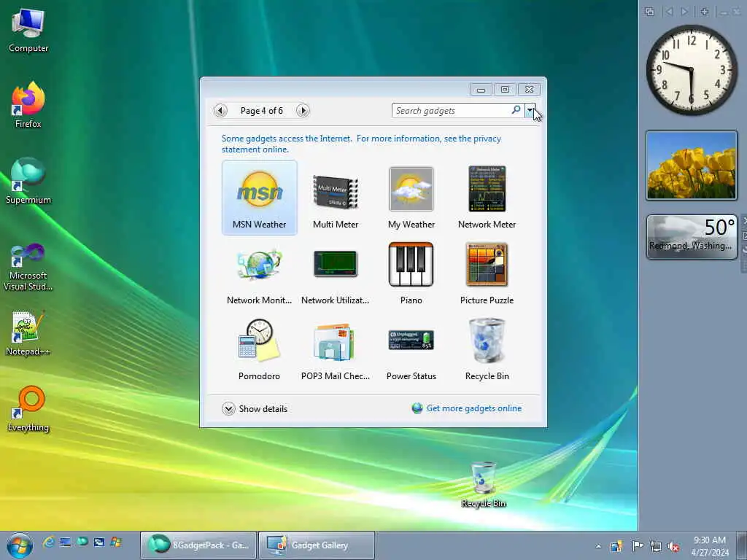Choose the Network Meter gadget
The height and width of the screenshot is (560, 747).
click(487, 198)
